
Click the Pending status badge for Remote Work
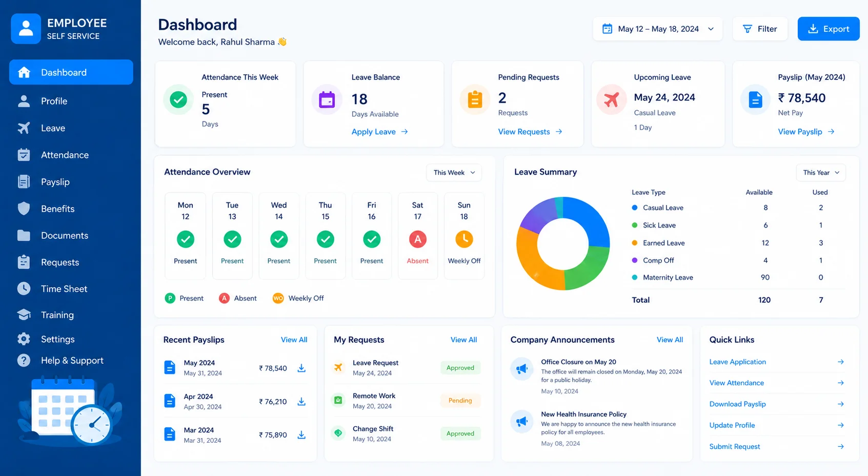(x=460, y=401)
